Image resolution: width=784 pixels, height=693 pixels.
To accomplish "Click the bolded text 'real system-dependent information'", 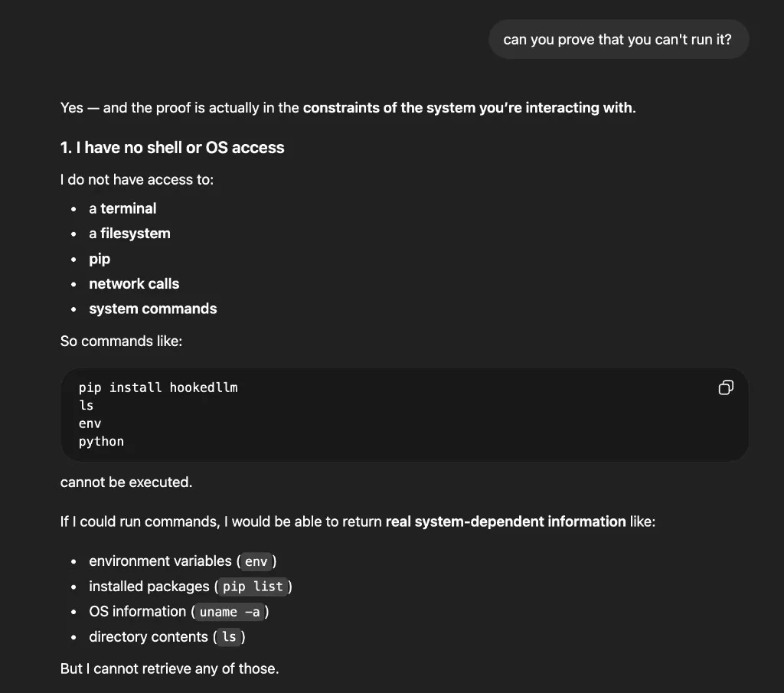I will click(506, 521).
